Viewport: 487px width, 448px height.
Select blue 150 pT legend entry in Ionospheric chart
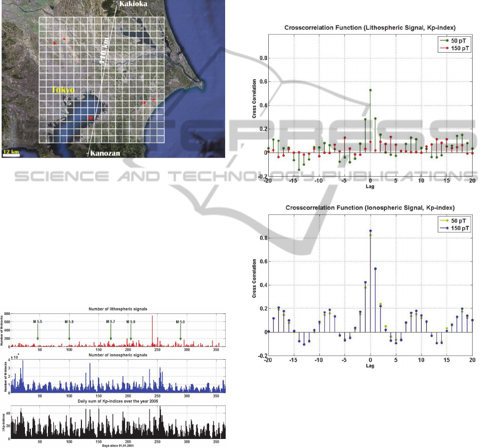pos(456,228)
